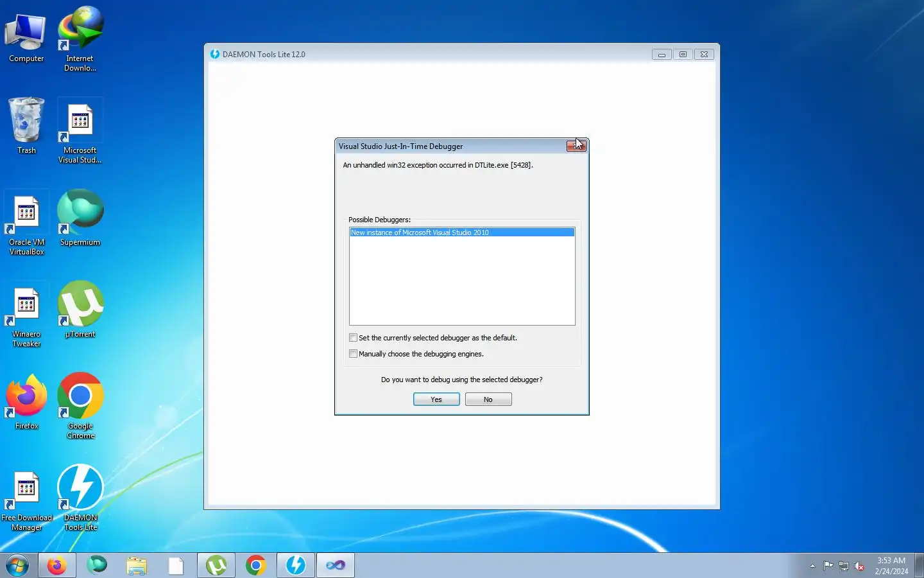Select the Trash desktop icon

[x=26, y=125]
